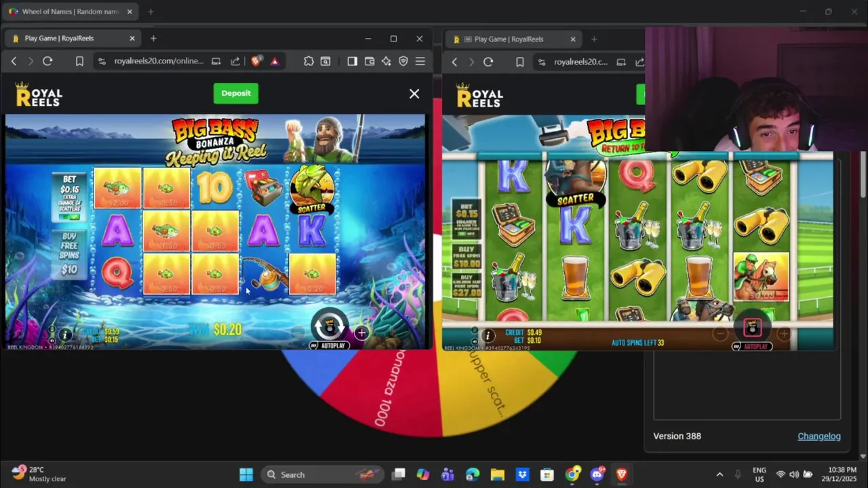Screen dimensions: 868x488
Task: Increase bet with plus button in left game
Action: [x=361, y=333]
